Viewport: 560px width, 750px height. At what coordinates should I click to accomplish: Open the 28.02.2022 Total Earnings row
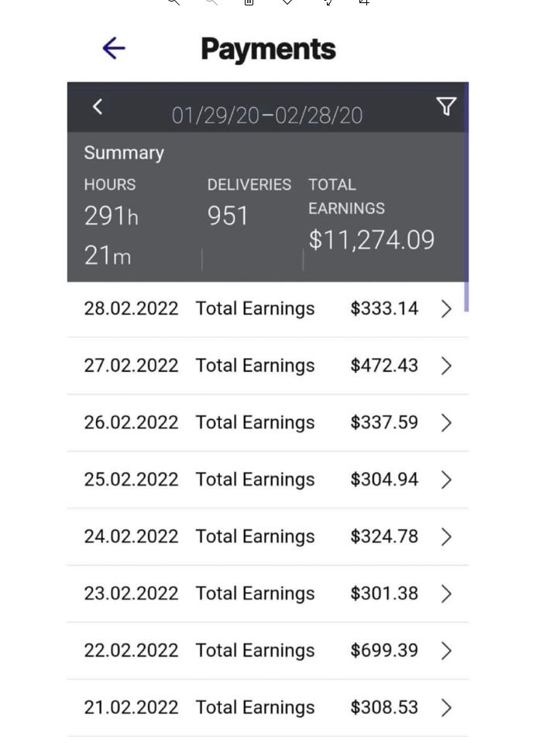tap(268, 309)
